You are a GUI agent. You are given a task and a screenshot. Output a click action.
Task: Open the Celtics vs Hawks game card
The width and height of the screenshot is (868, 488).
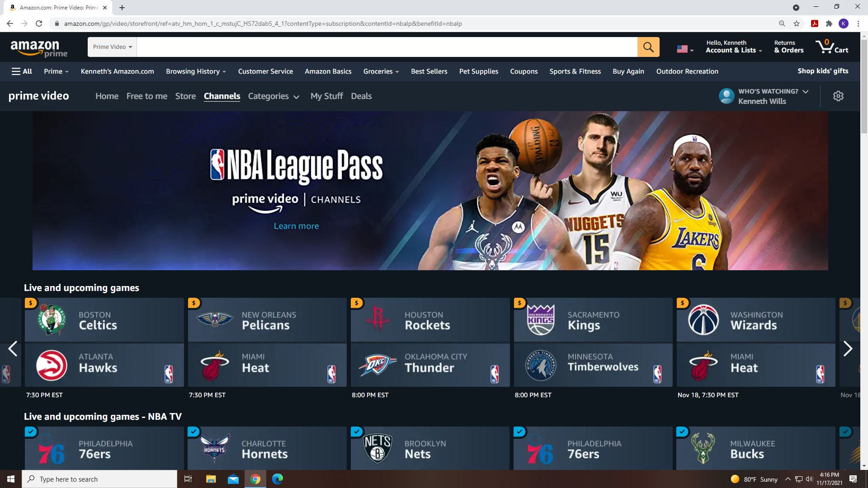coord(104,342)
